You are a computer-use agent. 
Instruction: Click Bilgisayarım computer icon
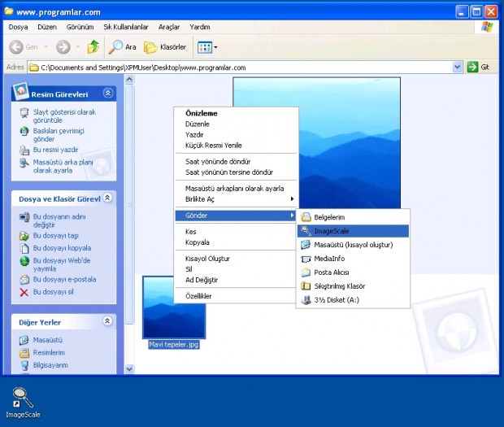(24, 365)
